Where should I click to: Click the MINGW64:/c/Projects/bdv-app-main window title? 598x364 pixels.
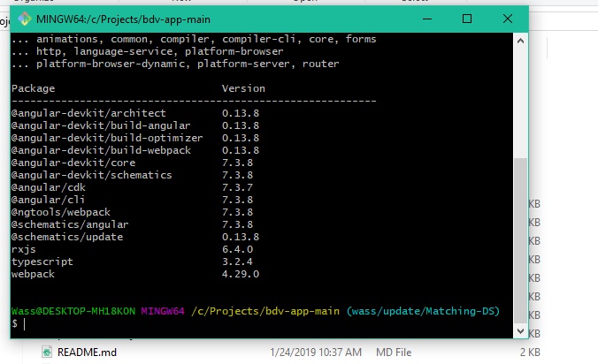click(x=123, y=19)
